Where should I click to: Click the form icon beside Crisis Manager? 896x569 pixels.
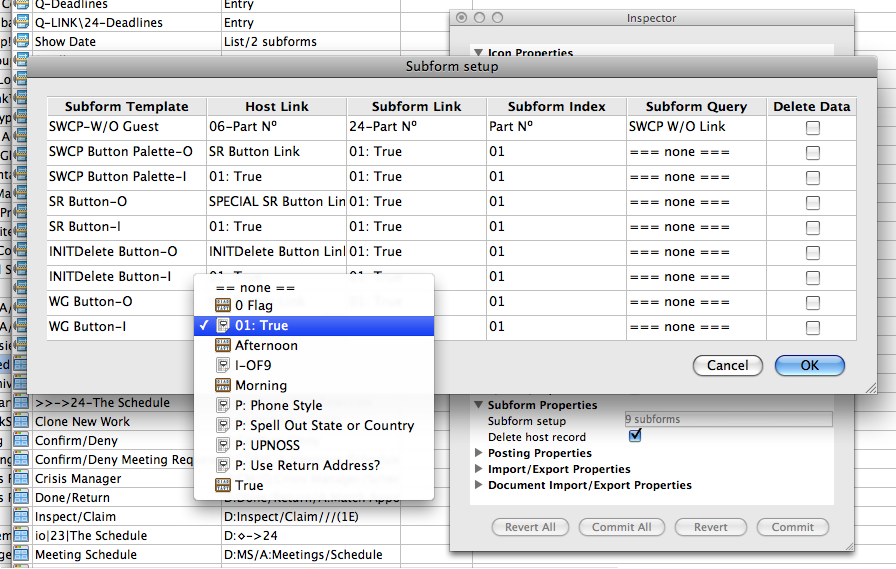tap(21, 479)
